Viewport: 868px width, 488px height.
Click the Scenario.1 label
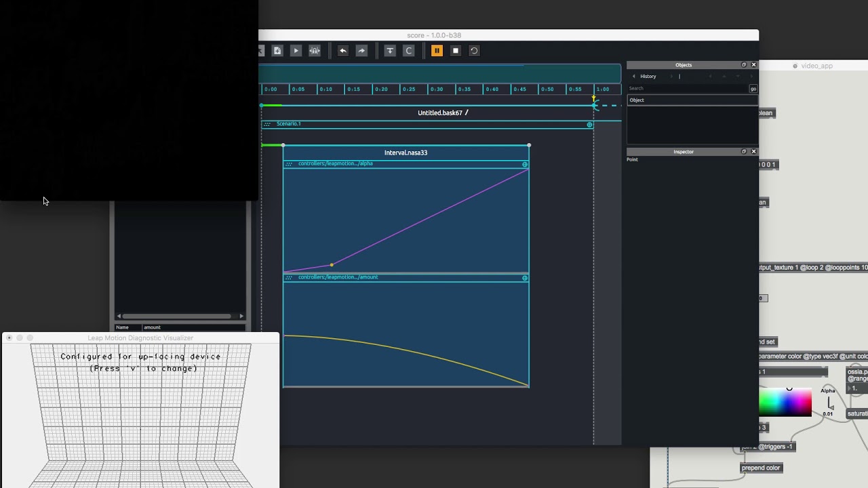point(289,124)
